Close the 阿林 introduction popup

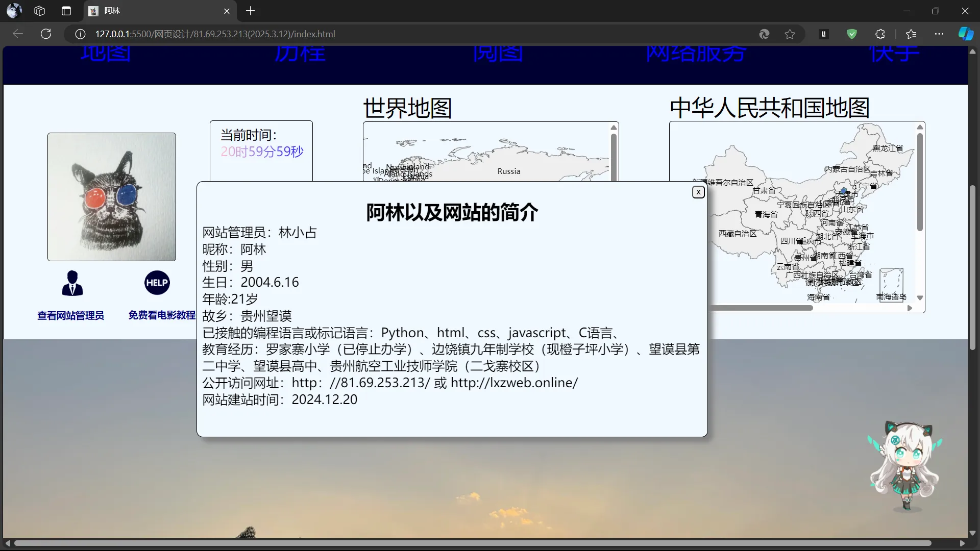(698, 192)
